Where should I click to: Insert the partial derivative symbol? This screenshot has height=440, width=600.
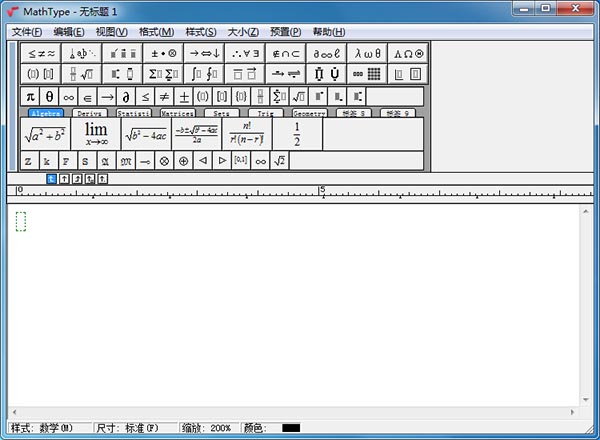coord(126,96)
